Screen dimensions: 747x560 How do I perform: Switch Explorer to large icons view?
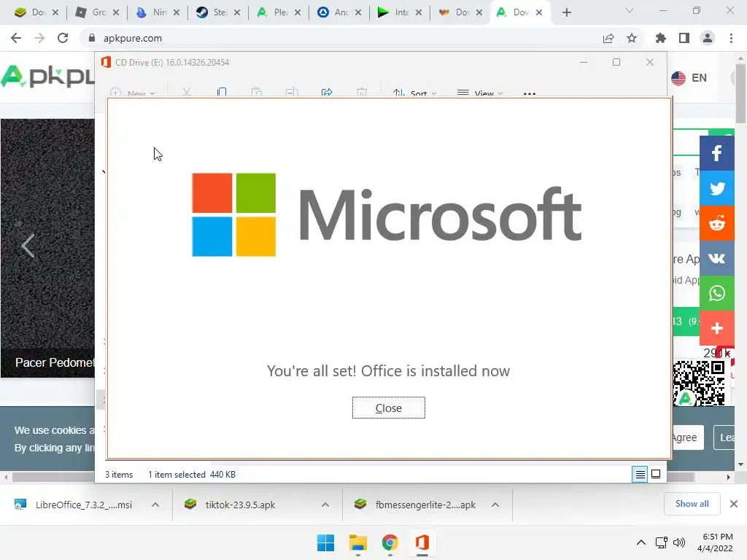tap(656, 474)
